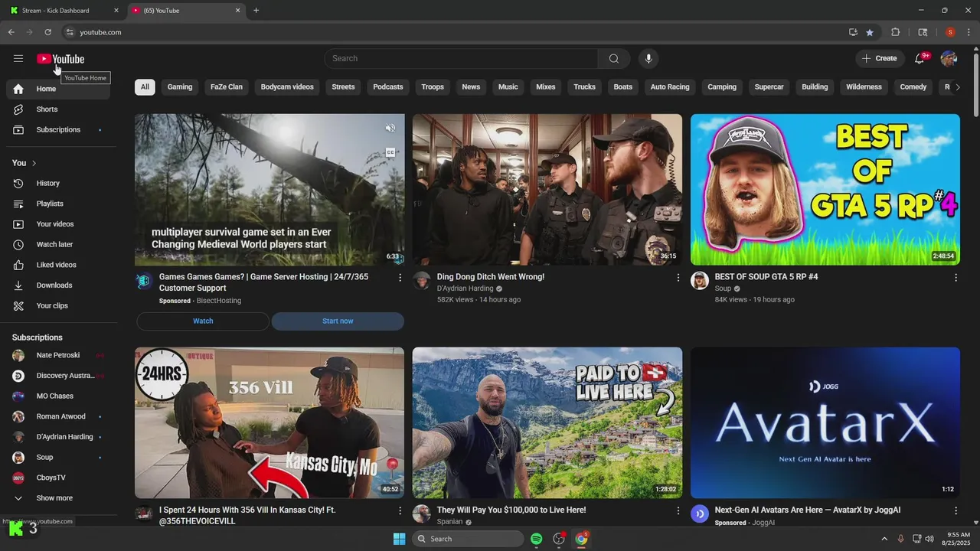980x551 pixels.
Task: Open the taskbar clock and date
Action: (958, 539)
